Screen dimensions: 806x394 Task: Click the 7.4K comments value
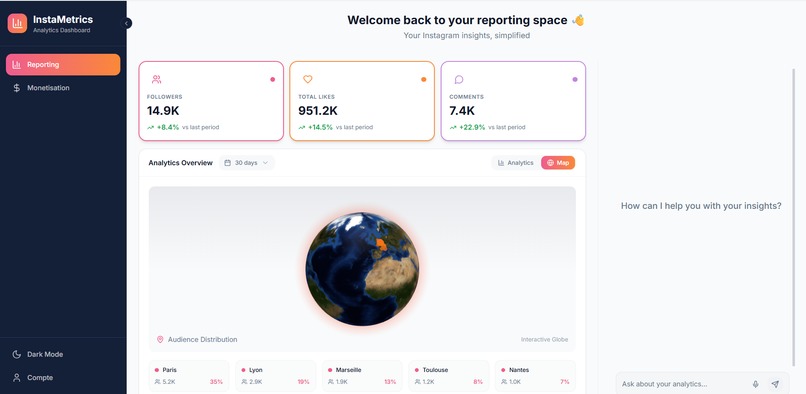[x=462, y=111]
